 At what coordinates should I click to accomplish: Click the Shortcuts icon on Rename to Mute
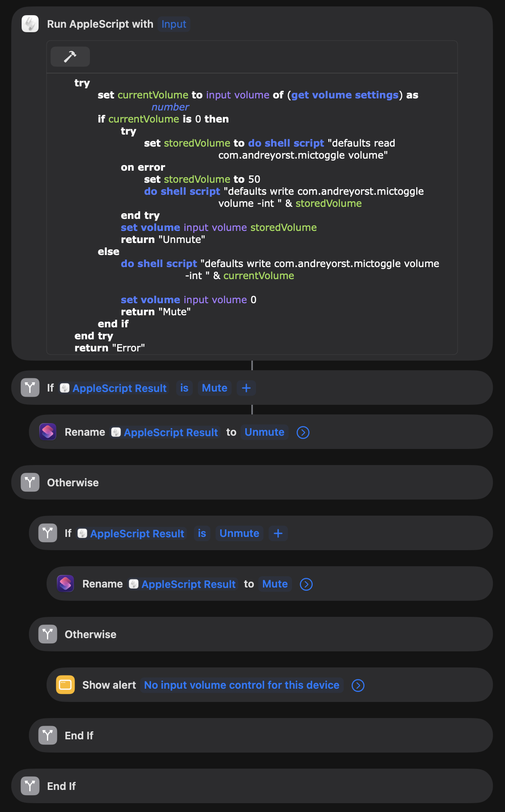click(65, 584)
